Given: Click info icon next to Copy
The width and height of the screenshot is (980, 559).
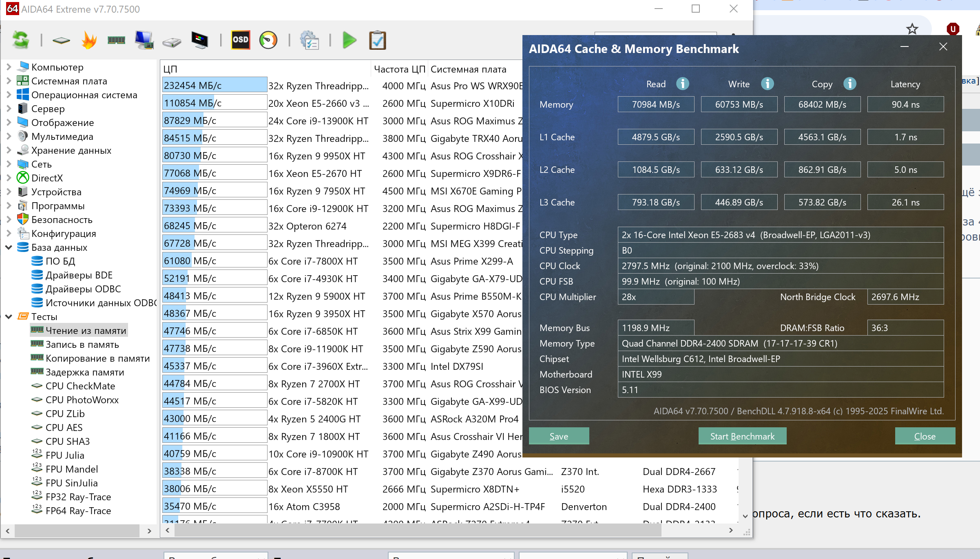Looking at the screenshot, I should 850,84.
